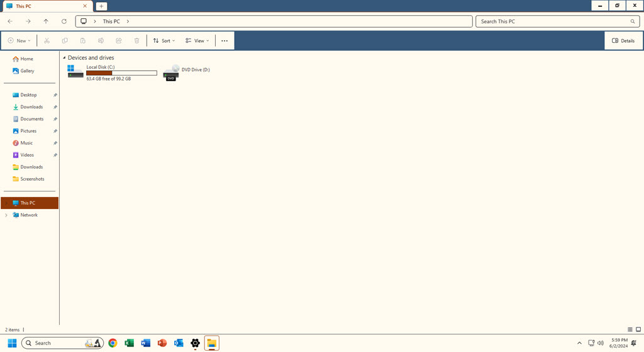
Task: Open the See more ellipsis menu
Action: [x=225, y=41]
